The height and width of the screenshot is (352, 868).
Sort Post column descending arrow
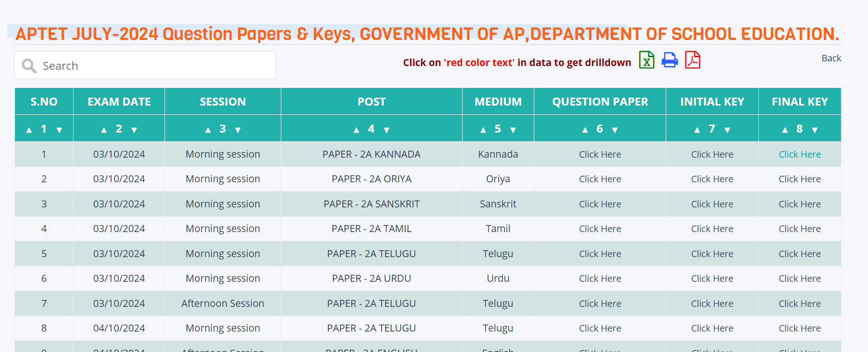pyautogui.click(x=386, y=130)
